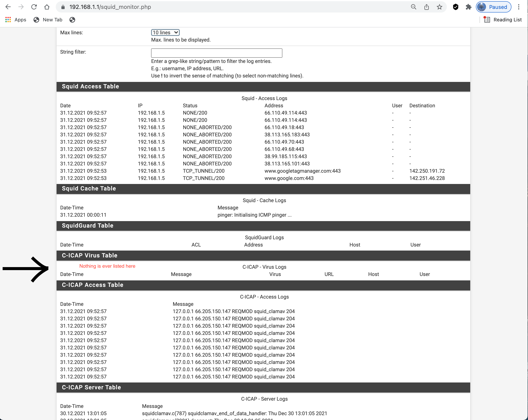528x420 pixels.
Task: Go to browser home page
Action: coord(47,7)
